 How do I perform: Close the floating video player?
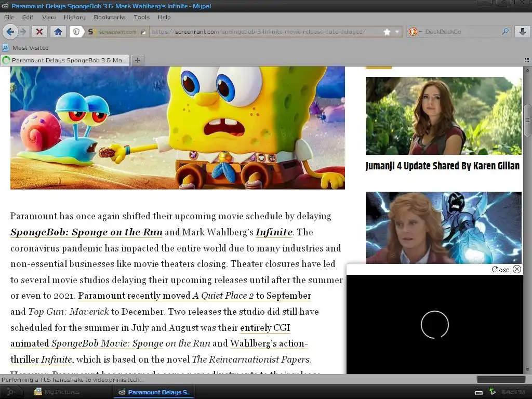point(506,270)
